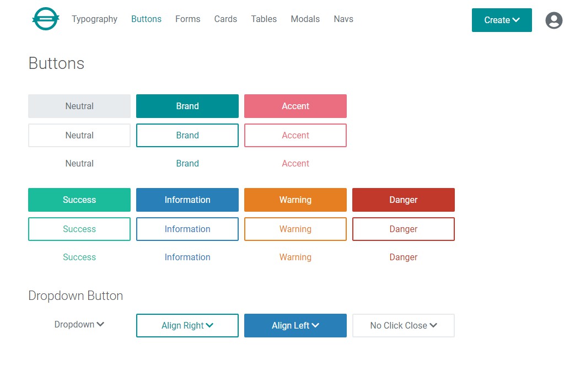The image size is (575, 392).
Task: Click the solid pink Accent button
Action: [x=295, y=106]
